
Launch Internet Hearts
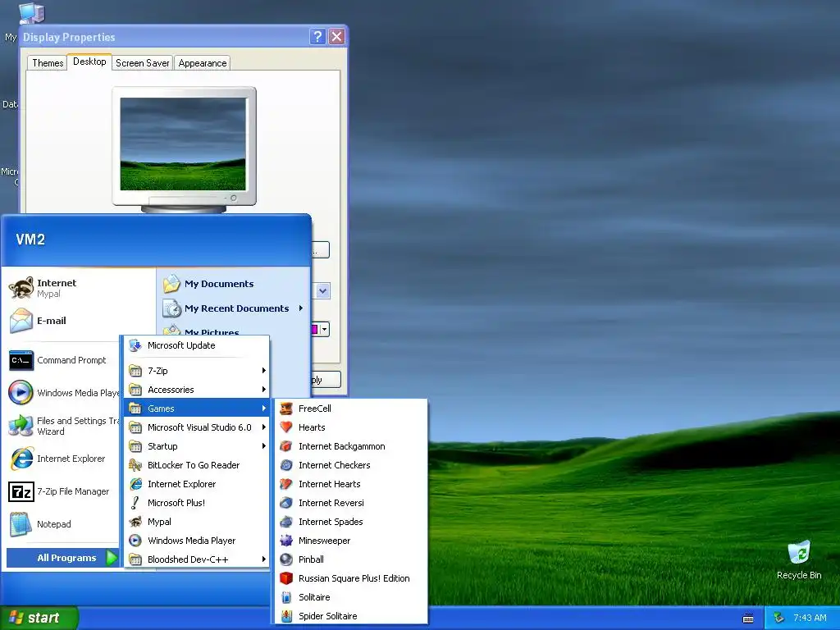(x=351, y=484)
